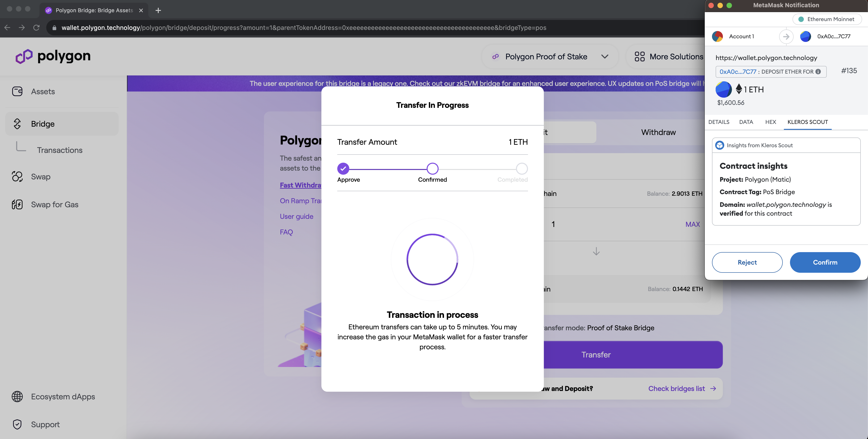Click the Ecosystem dApps globe icon
Viewport: 868px width, 439px height.
tap(17, 396)
